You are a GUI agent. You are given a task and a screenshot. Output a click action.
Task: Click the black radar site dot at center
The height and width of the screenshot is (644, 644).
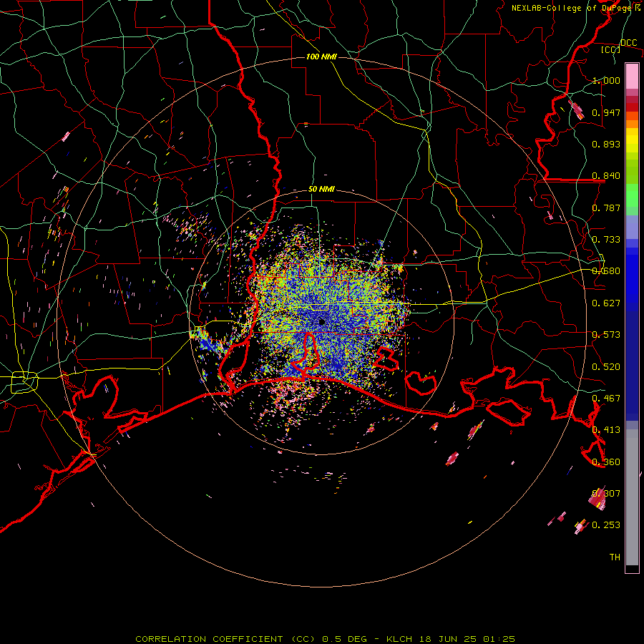click(x=322, y=322)
